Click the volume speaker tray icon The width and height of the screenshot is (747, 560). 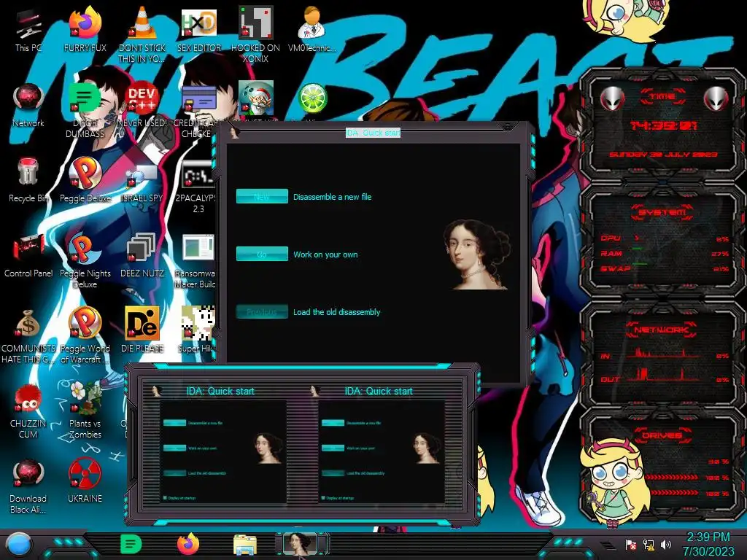(x=666, y=544)
